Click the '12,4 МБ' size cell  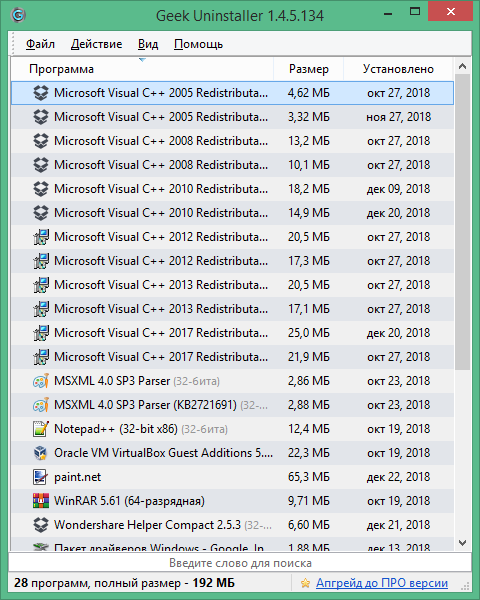[309, 429]
